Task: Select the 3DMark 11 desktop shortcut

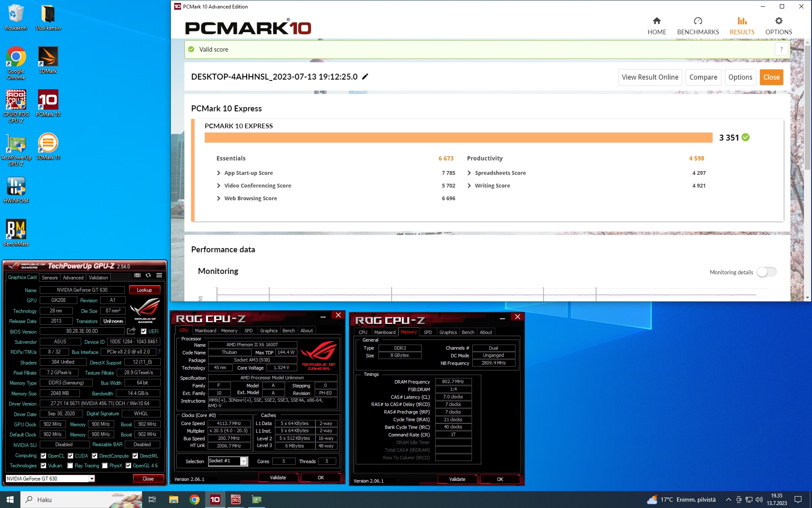Action: point(48,146)
